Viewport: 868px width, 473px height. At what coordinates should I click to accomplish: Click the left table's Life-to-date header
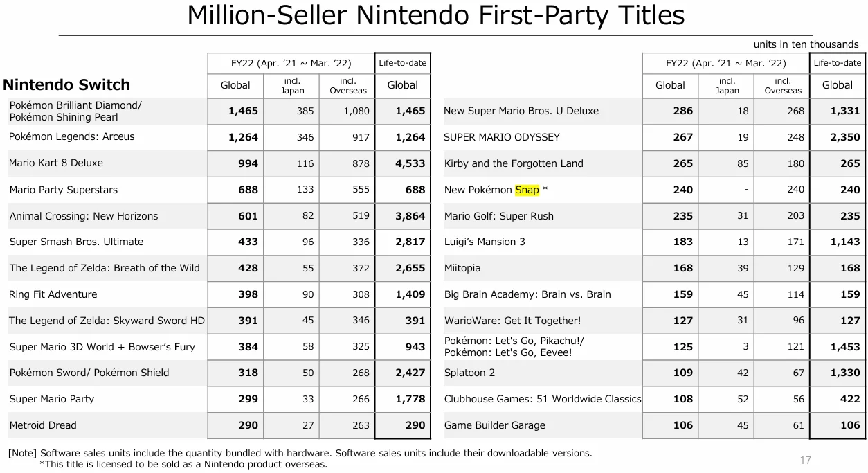point(403,63)
